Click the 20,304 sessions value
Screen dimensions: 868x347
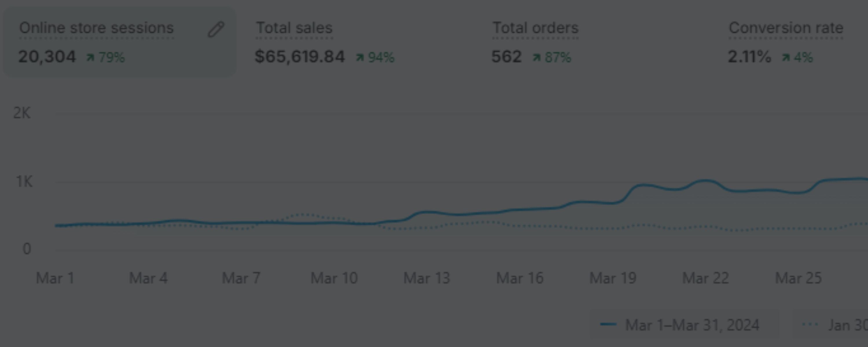(x=47, y=57)
